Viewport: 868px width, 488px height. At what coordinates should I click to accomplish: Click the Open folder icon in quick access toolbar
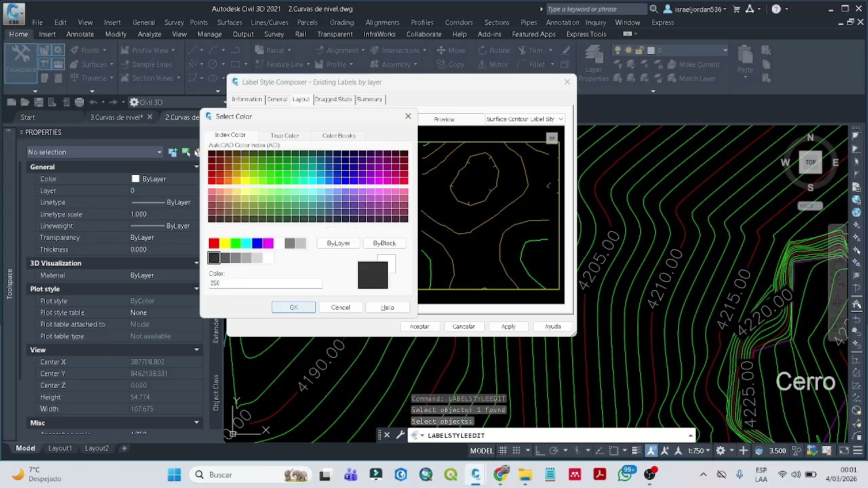click(25, 102)
